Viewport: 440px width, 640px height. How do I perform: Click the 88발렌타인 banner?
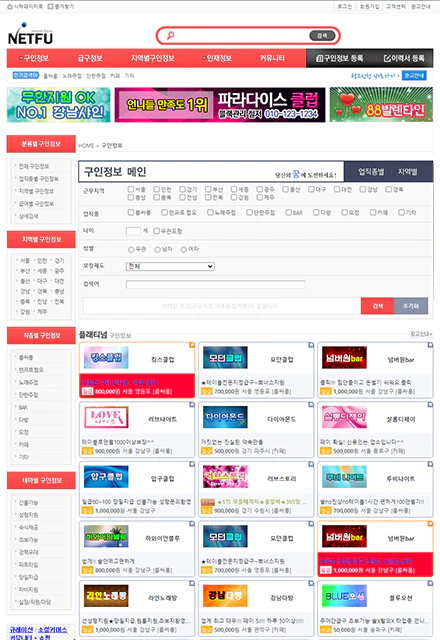(x=381, y=105)
